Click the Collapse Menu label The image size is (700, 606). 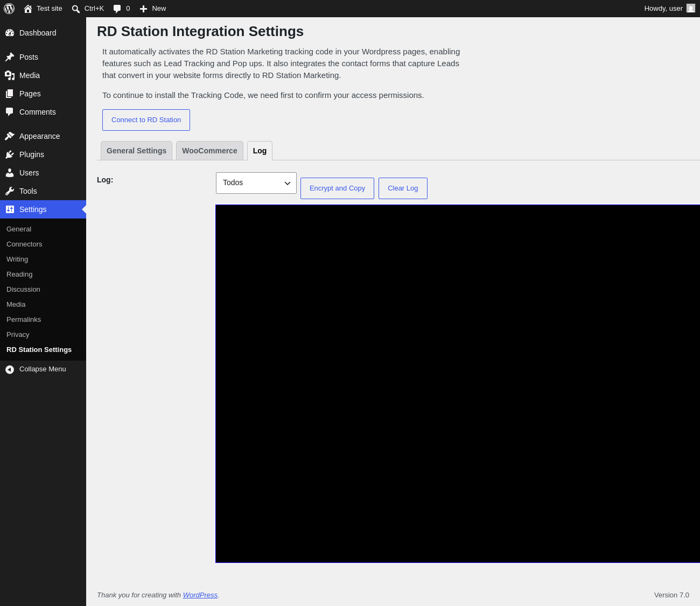coord(43,369)
